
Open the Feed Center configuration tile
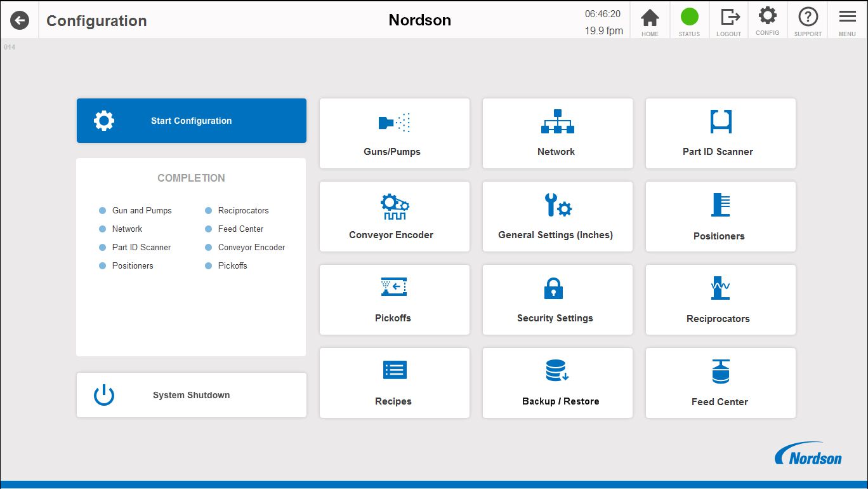click(x=720, y=383)
